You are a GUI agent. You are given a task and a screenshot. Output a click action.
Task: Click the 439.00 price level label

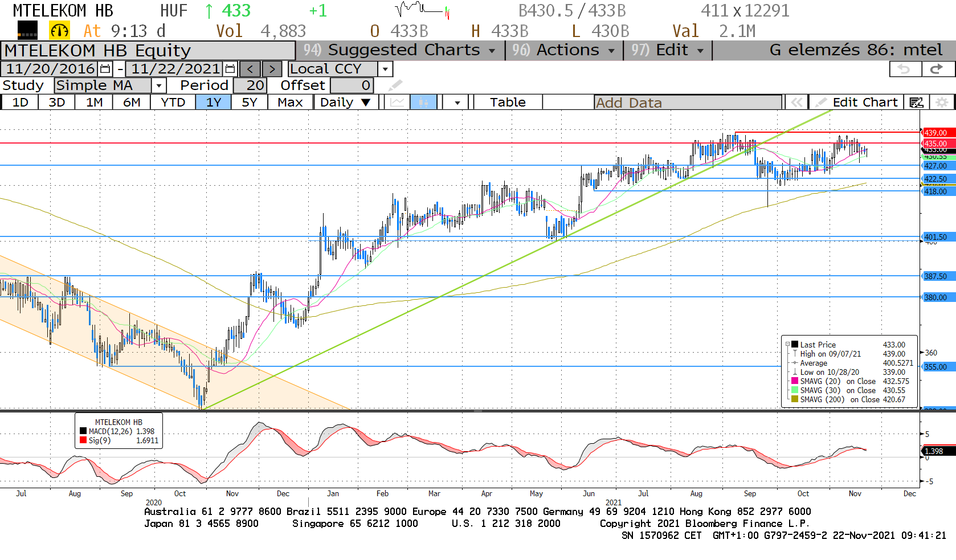[x=938, y=133]
